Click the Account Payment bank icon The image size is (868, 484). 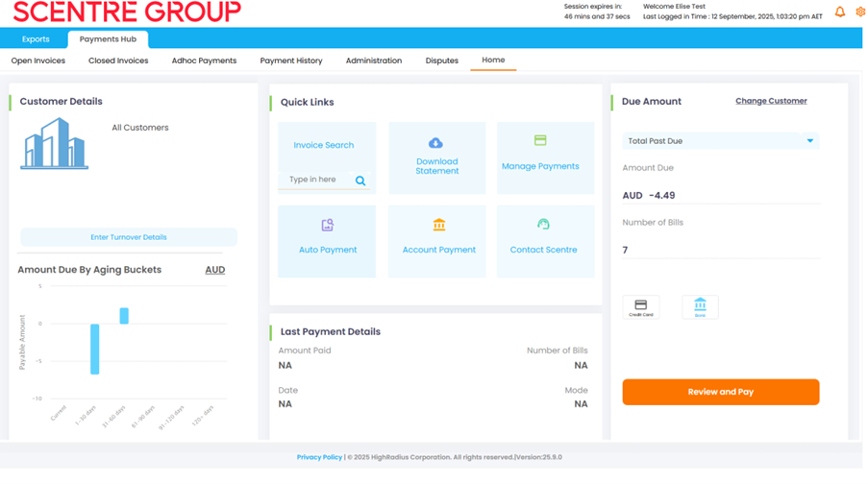(439, 225)
